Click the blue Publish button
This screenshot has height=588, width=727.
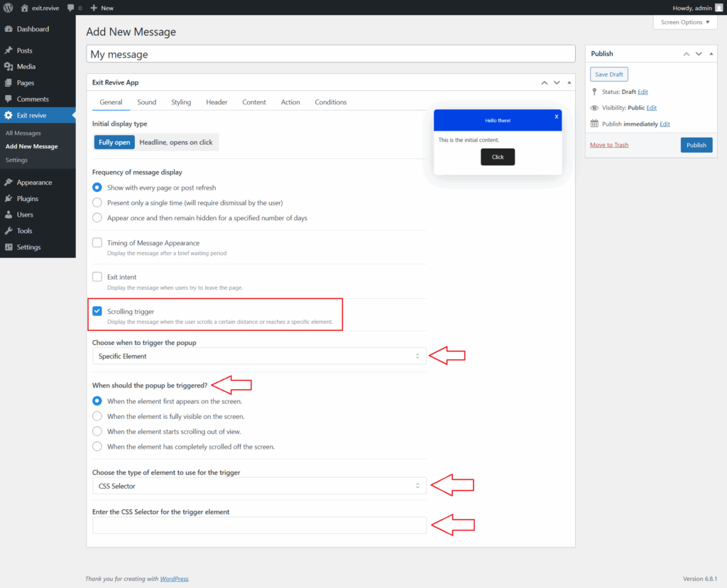pyautogui.click(x=696, y=145)
